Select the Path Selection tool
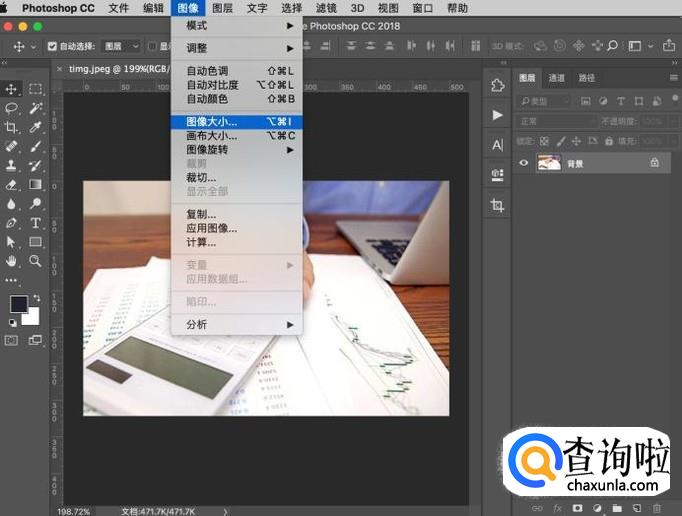The image size is (682, 516). click(11, 242)
